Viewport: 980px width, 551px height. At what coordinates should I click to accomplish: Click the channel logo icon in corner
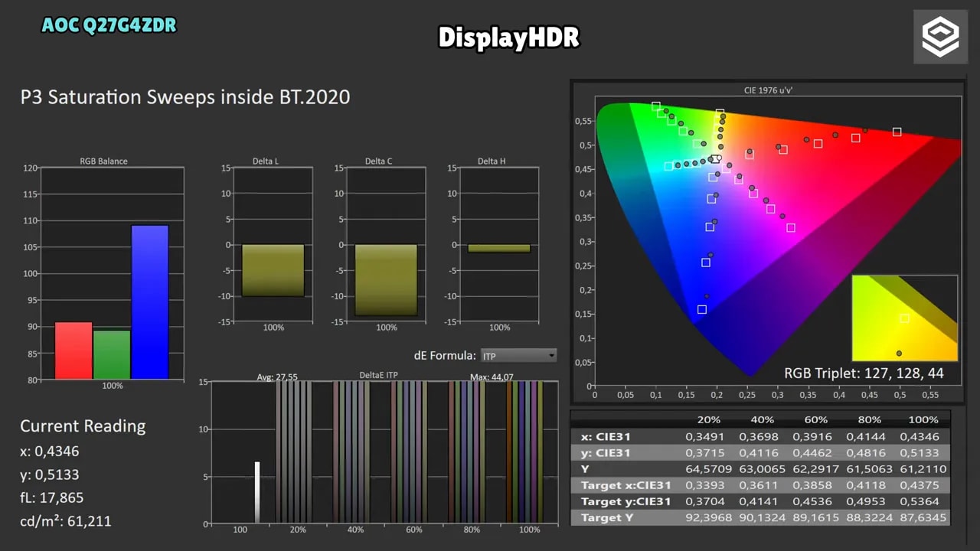tap(940, 37)
